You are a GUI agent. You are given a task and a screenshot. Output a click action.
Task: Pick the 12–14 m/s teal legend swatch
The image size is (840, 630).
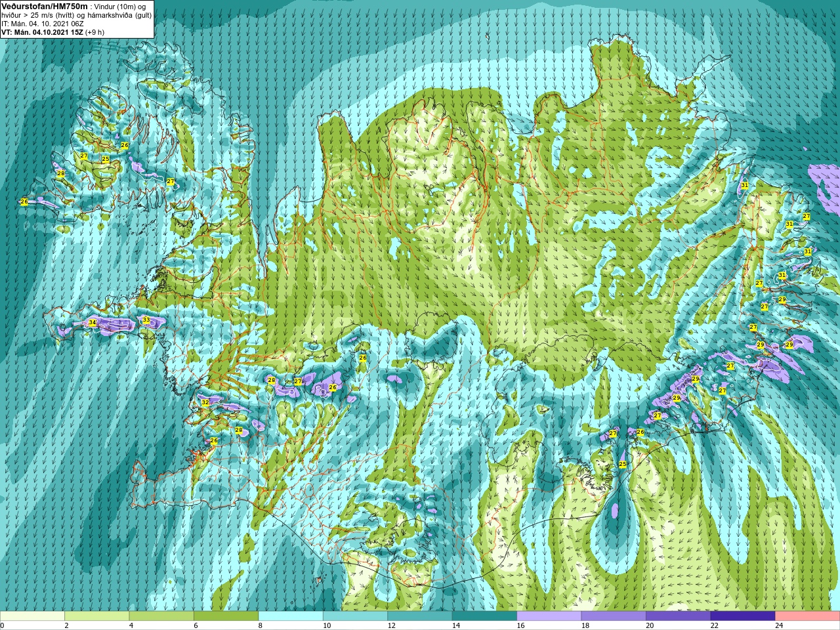point(420,616)
